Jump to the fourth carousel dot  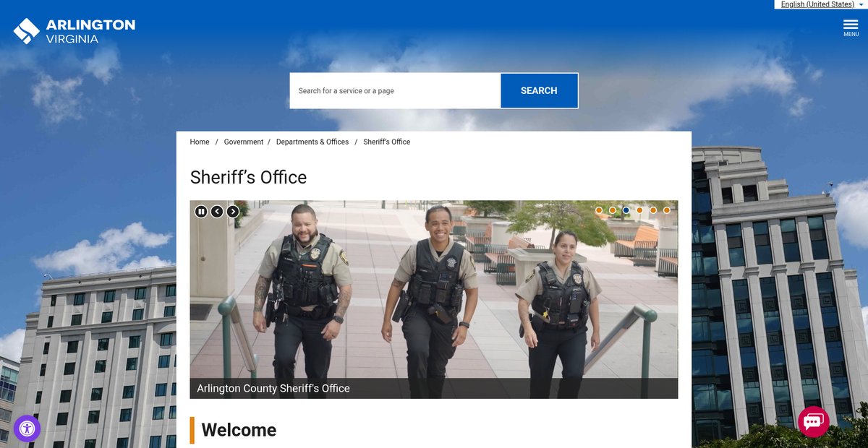(639, 210)
